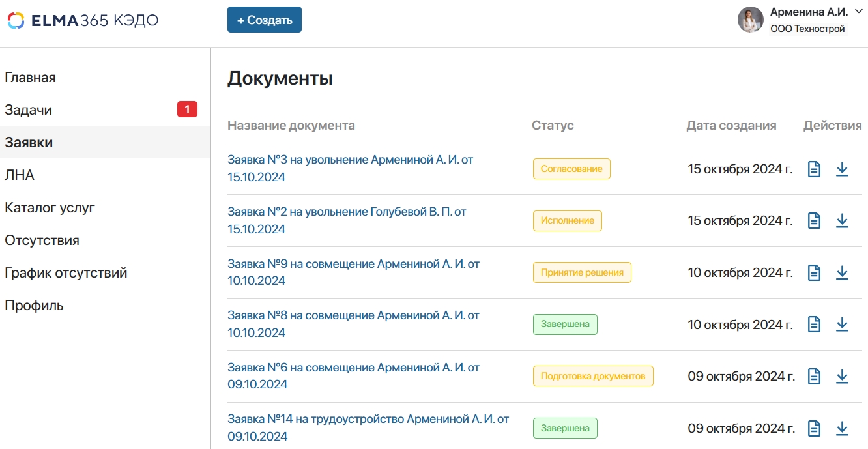Select Заявки in sidebar
The image size is (868, 449).
click(105, 143)
